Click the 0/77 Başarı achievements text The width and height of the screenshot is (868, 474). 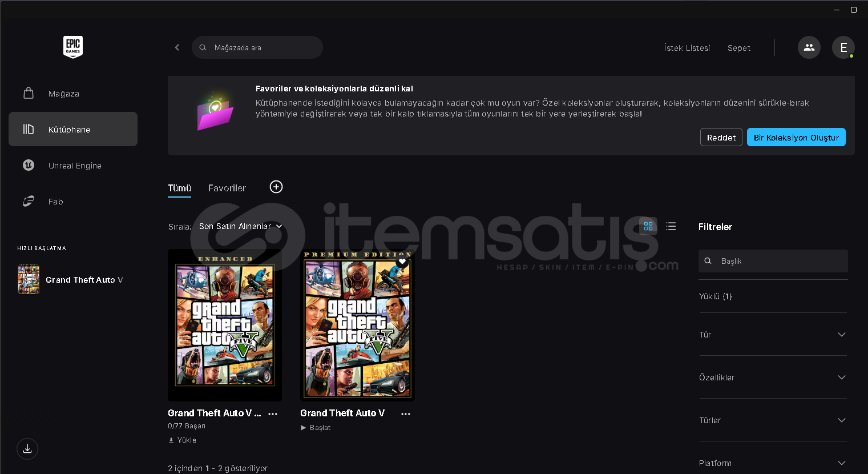(x=187, y=426)
